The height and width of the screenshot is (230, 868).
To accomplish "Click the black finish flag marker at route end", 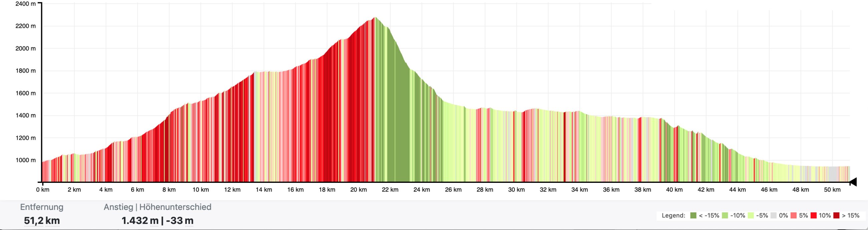I will pos(853,183).
